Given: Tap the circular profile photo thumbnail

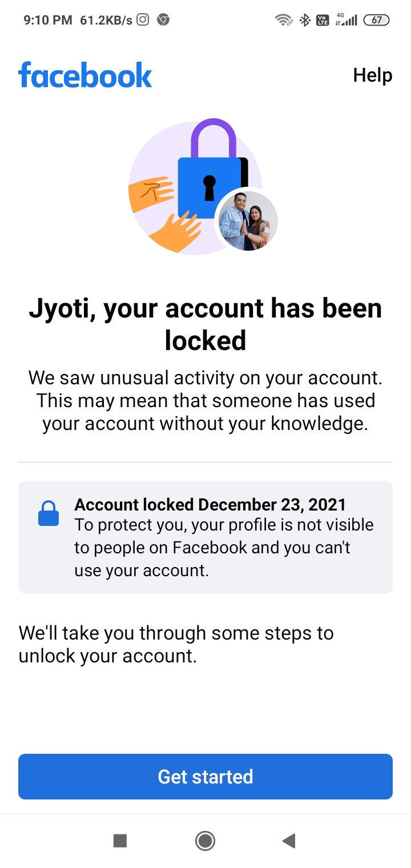Looking at the screenshot, I should (248, 221).
